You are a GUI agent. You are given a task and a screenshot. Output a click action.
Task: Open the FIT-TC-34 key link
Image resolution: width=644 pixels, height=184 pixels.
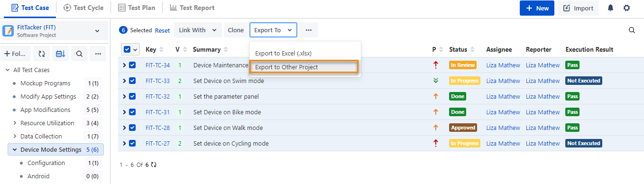[x=157, y=65]
